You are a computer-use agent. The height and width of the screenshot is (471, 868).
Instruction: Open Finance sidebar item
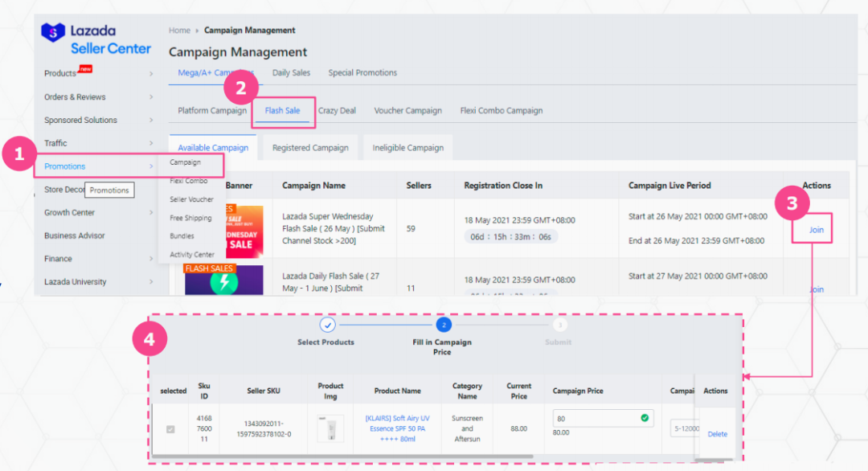58,259
